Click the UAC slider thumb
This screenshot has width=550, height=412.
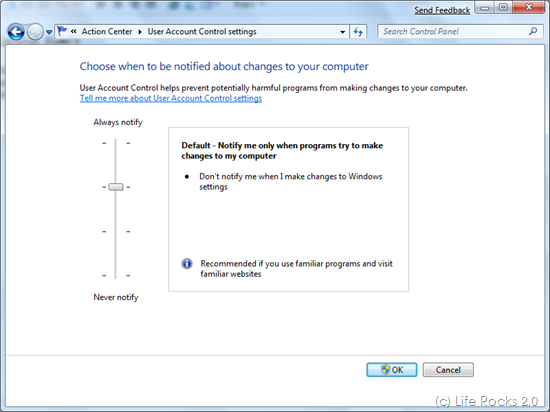coord(116,187)
